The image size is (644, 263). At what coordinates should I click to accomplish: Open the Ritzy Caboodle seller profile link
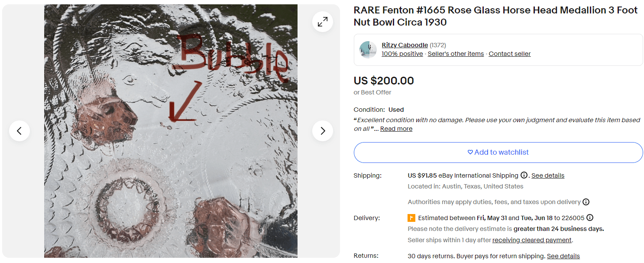pyautogui.click(x=405, y=45)
